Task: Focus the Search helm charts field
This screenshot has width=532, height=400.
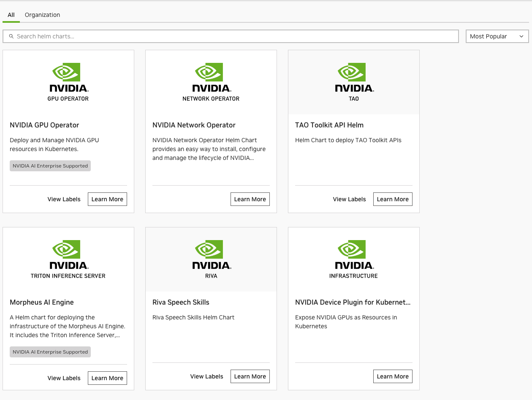Action: [231, 36]
